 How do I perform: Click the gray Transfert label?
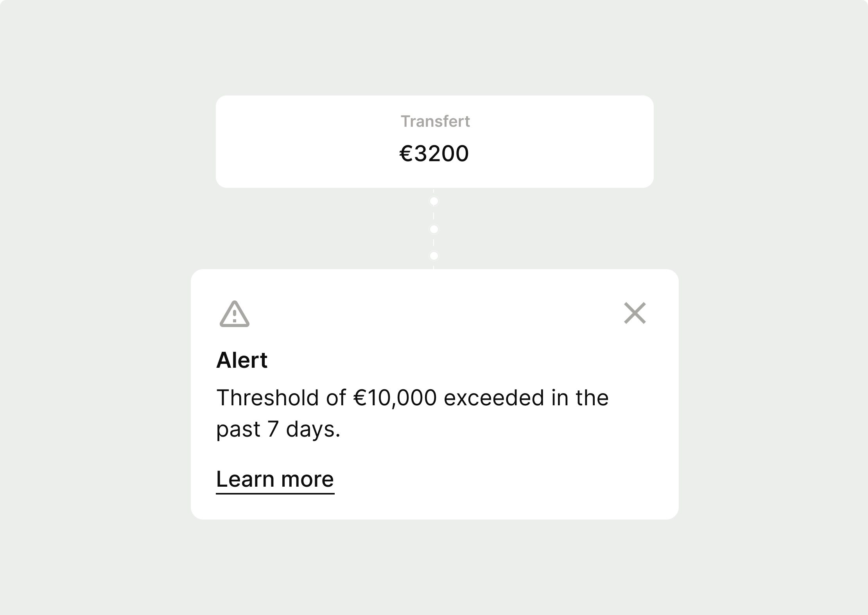click(435, 121)
